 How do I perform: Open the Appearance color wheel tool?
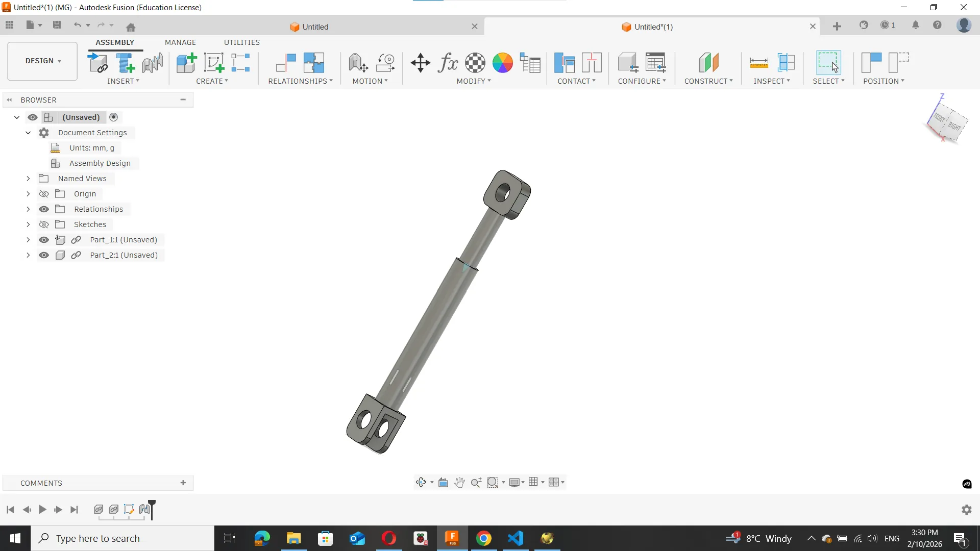click(x=502, y=63)
